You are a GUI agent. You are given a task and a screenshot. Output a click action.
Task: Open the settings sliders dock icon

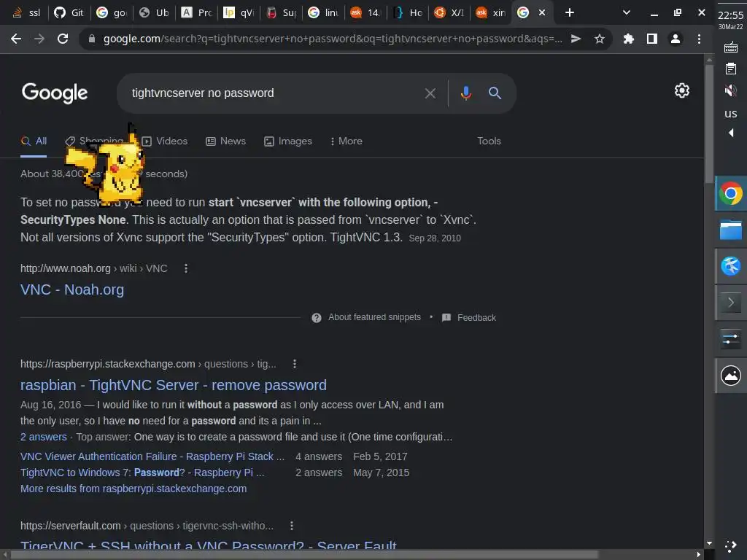730,339
